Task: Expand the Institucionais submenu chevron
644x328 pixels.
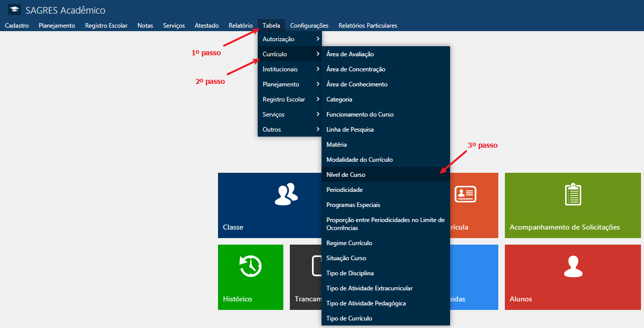Action: [x=317, y=69]
